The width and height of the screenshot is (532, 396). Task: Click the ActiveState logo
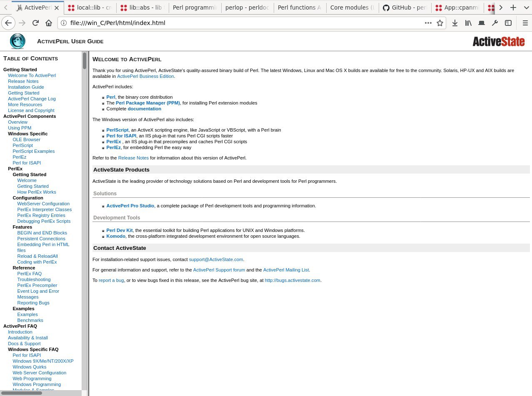pyautogui.click(x=499, y=41)
